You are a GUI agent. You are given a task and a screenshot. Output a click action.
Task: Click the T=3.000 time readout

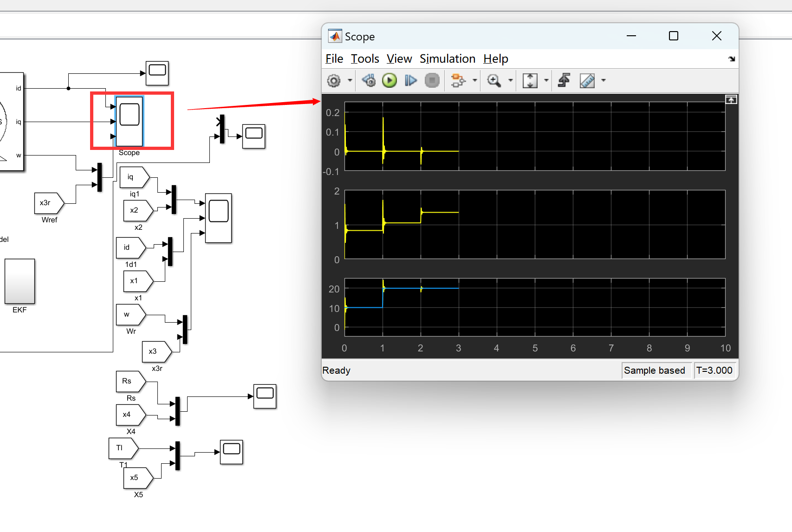coord(714,370)
